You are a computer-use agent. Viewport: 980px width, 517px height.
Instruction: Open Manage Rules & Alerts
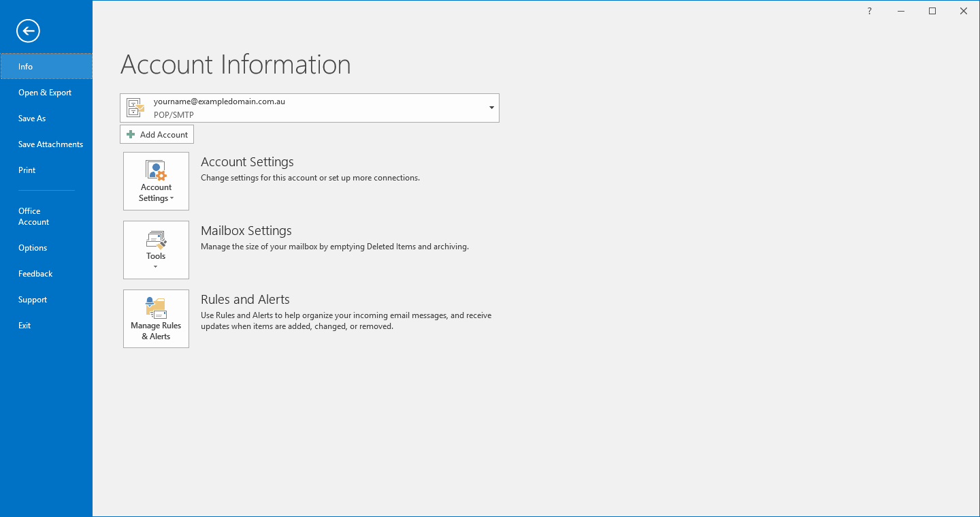(x=156, y=318)
